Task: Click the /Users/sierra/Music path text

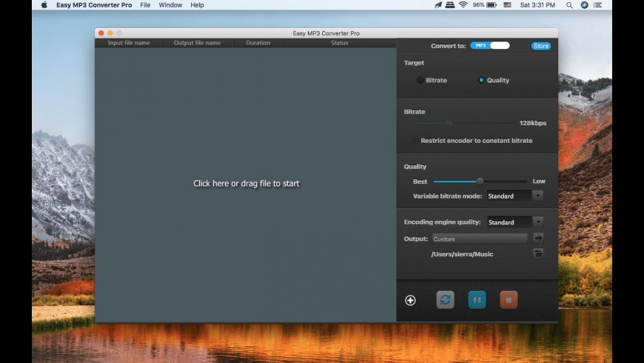Action: (x=462, y=254)
